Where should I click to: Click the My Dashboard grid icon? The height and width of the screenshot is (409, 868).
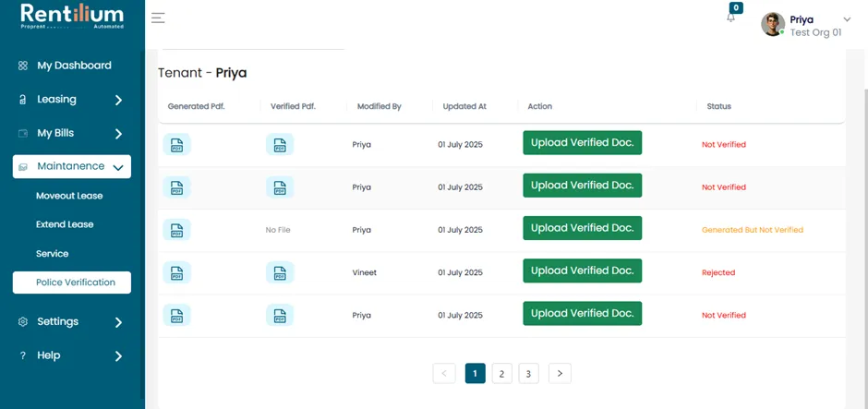(x=23, y=66)
